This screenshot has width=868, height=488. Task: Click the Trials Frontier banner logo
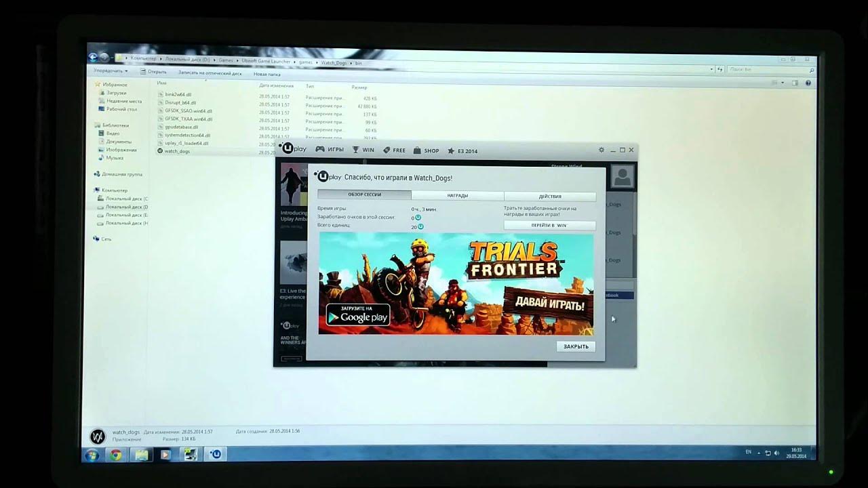click(515, 259)
